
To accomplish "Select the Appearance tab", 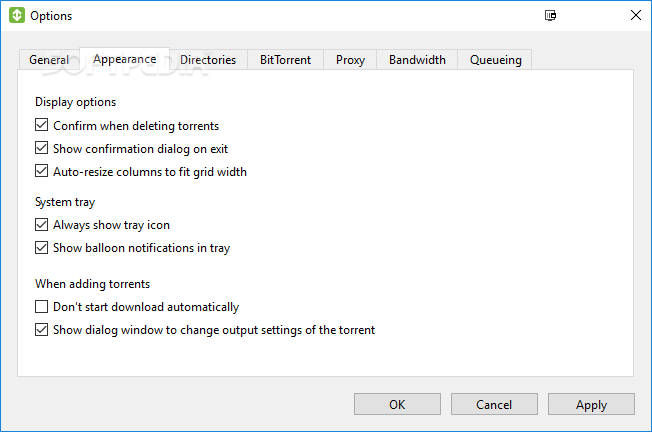I will (x=125, y=59).
